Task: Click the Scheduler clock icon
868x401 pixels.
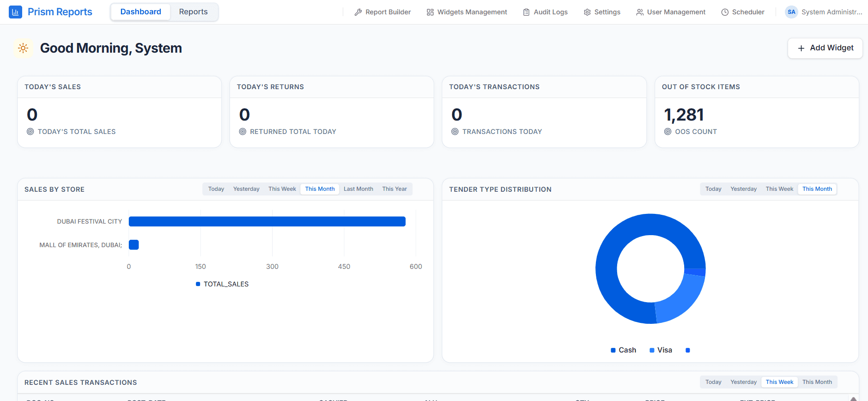Action: click(725, 12)
